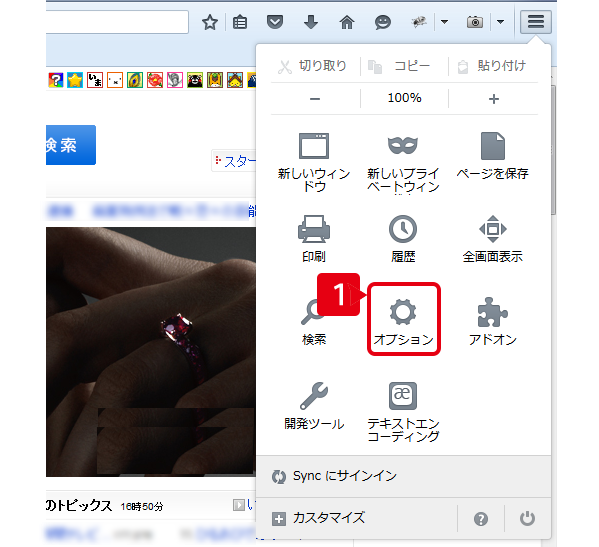
Task: Click the ring photo thumbnail
Action: [x=151, y=352]
